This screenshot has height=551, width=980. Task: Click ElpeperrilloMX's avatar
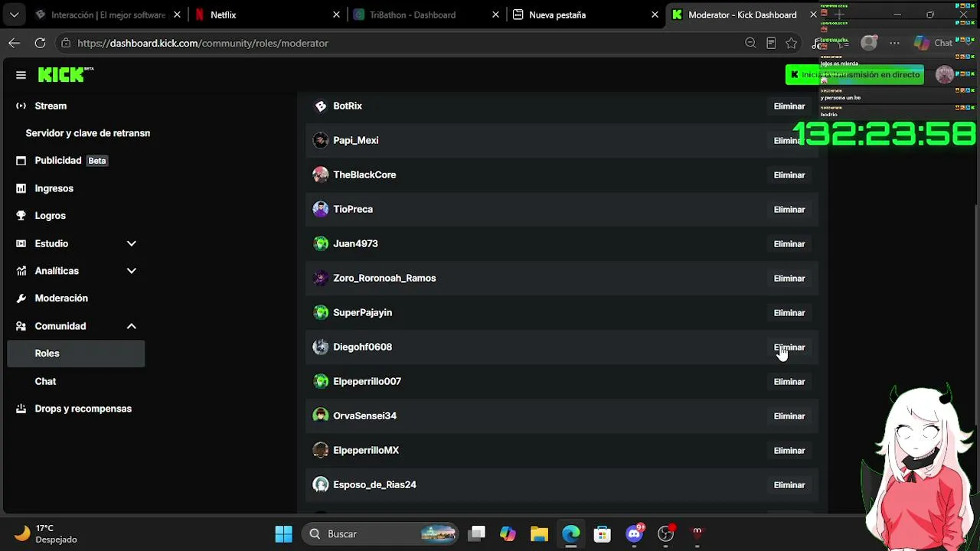tap(321, 450)
